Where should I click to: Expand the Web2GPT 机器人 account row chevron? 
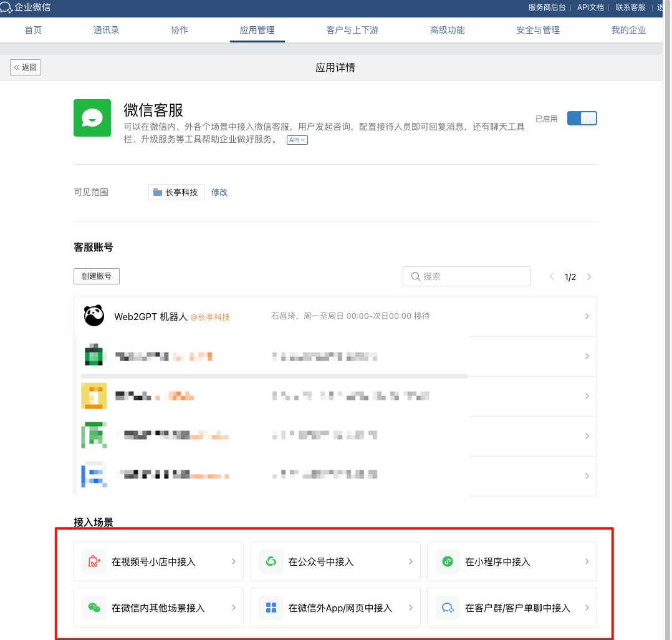(x=587, y=316)
